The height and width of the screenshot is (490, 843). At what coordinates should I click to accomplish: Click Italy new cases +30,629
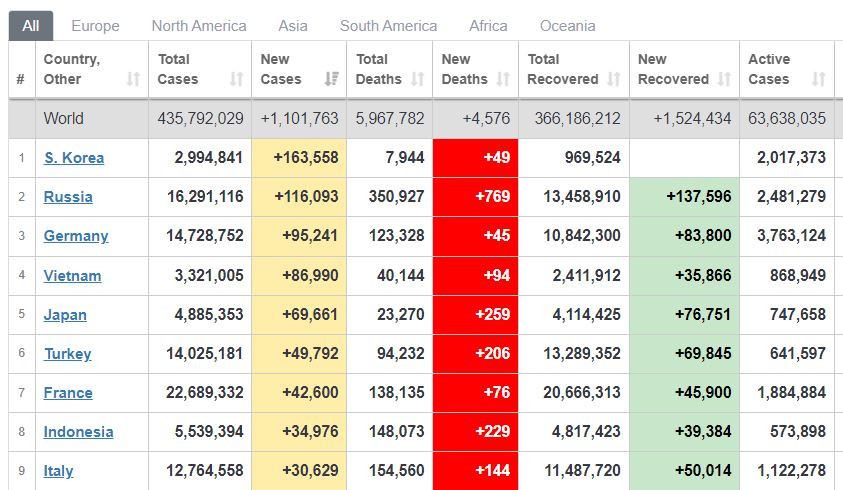coord(310,471)
